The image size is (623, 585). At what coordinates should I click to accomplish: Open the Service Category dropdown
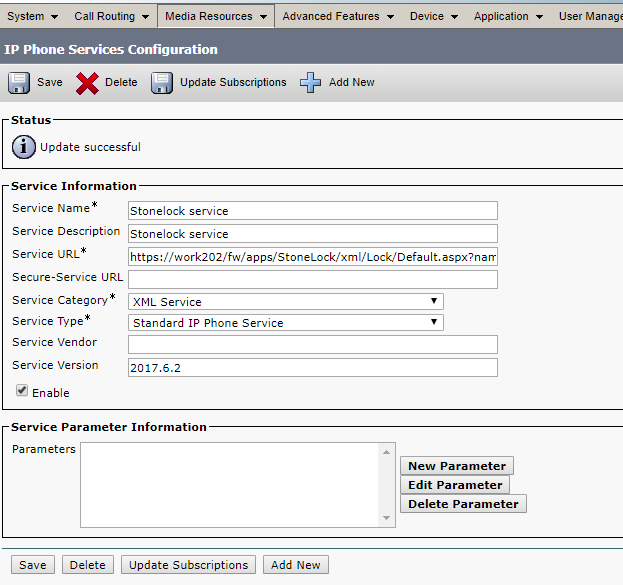(x=286, y=301)
